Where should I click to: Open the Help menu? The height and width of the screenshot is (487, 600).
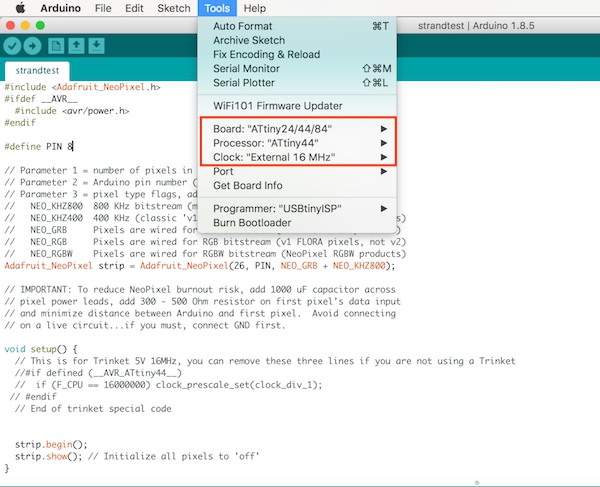(x=255, y=8)
